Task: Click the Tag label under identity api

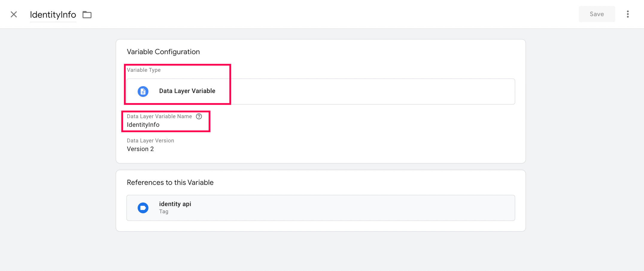Action: [164, 212]
